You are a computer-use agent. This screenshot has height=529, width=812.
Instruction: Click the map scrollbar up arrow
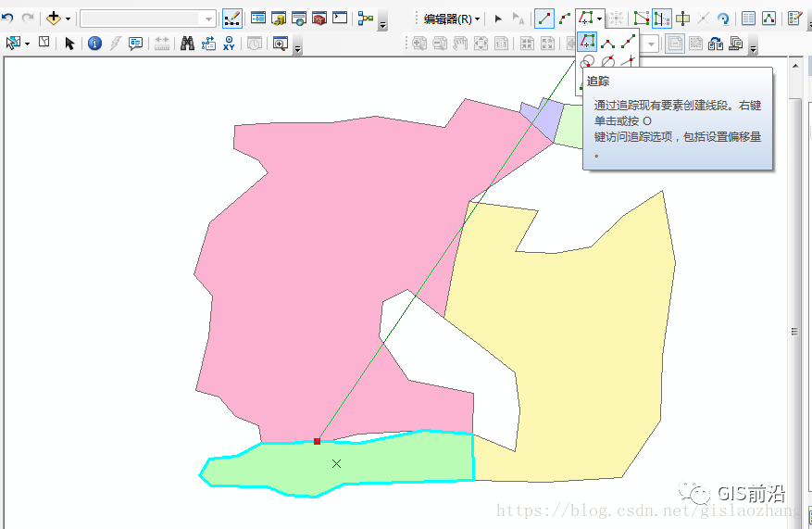(795, 66)
